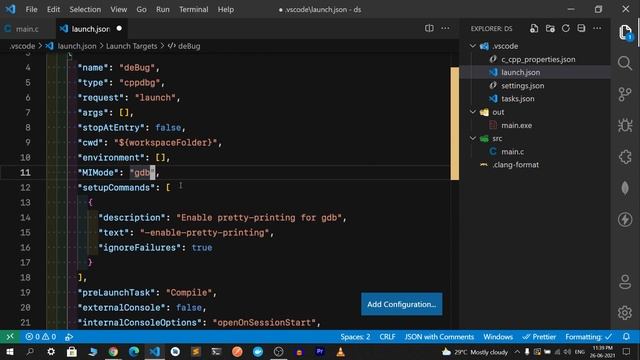Open the Accounts menu icon

pyautogui.click(x=625, y=282)
